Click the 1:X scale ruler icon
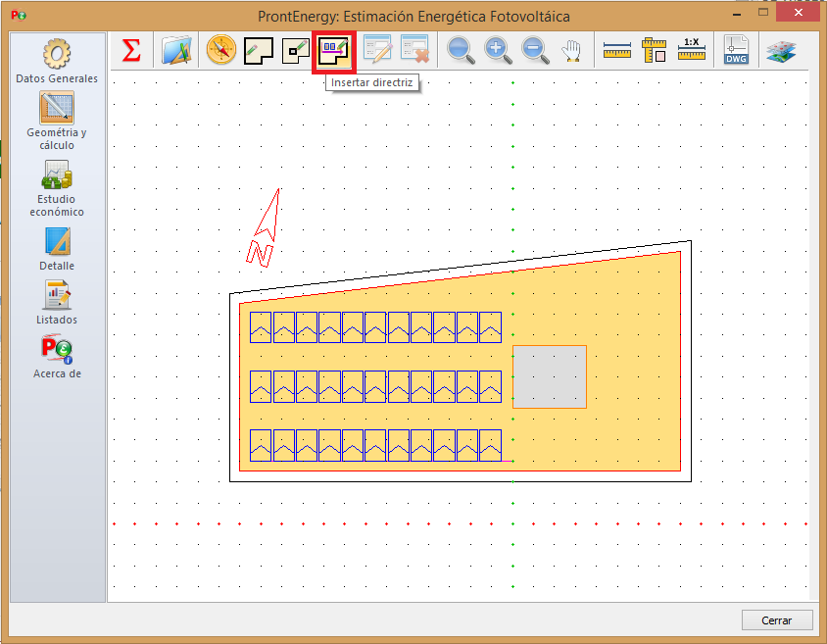 point(692,49)
